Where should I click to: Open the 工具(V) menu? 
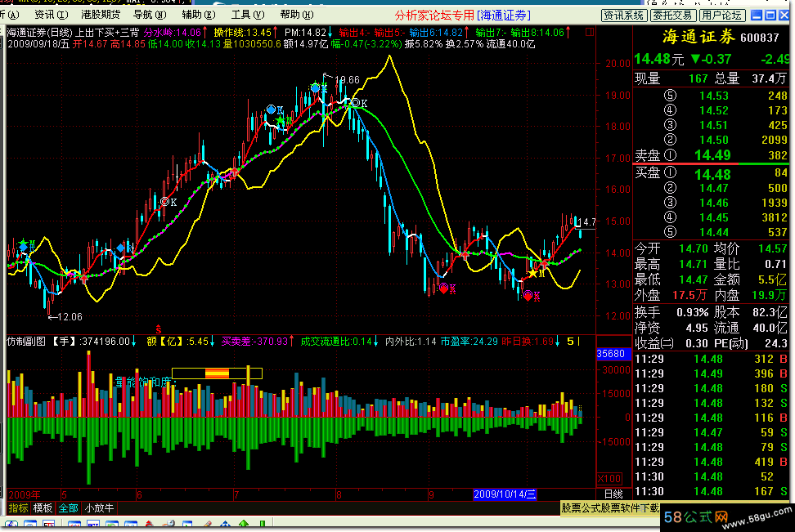(248, 15)
